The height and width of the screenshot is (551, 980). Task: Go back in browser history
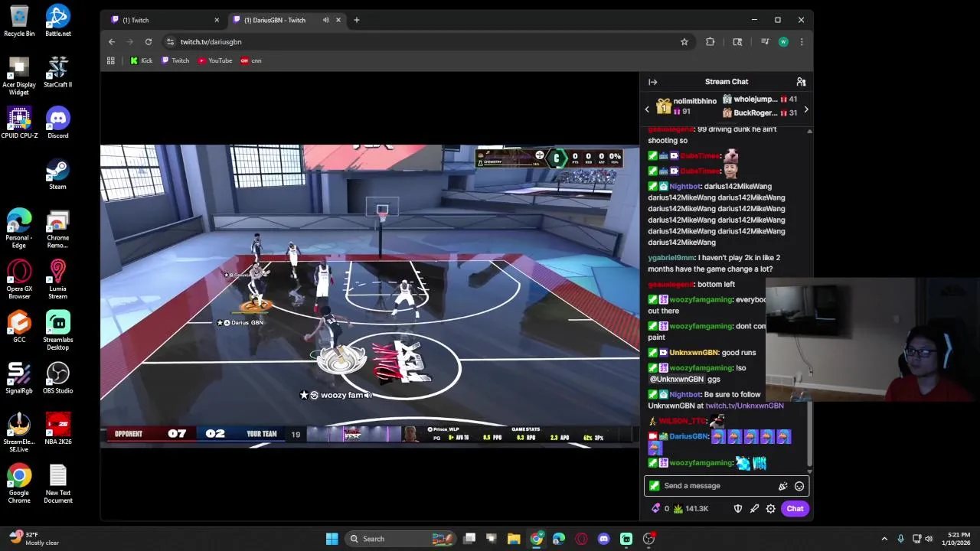pos(112,42)
